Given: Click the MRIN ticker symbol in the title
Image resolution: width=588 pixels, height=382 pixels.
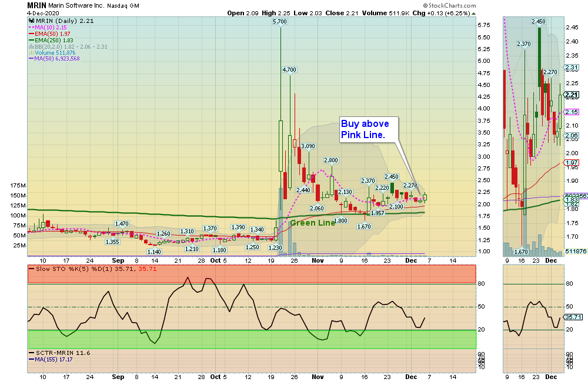Looking at the screenshot, I should point(36,5).
